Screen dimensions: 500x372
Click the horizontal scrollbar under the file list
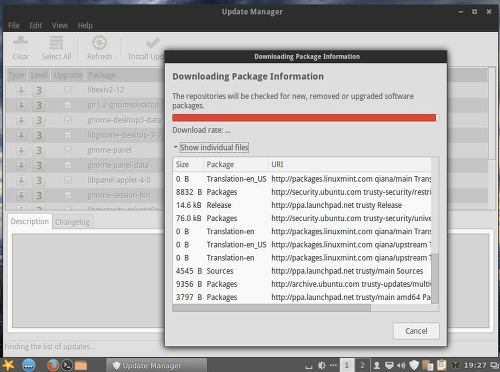point(271,308)
